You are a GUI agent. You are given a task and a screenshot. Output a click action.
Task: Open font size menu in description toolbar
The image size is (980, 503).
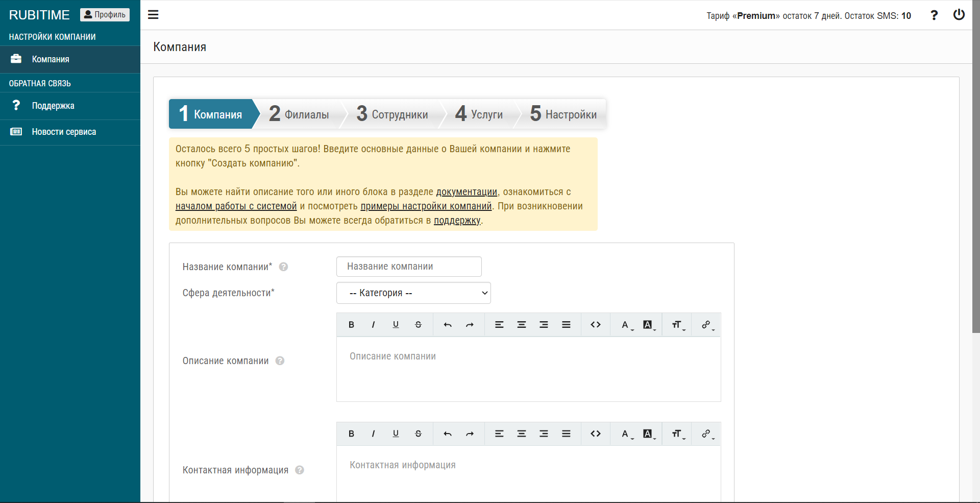click(x=678, y=325)
